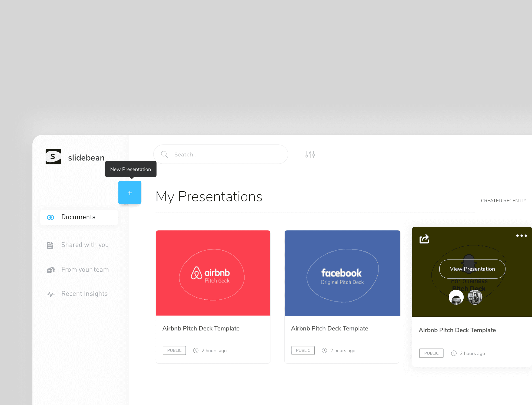Click the PUBLIC badge on the Airbnb card

click(174, 350)
